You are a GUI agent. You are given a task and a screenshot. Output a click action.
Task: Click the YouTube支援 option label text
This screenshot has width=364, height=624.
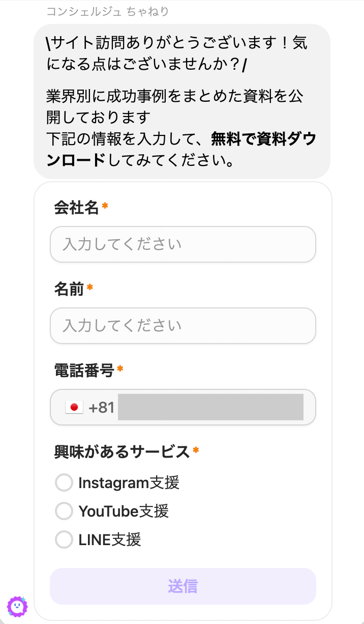click(x=124, y=510)
